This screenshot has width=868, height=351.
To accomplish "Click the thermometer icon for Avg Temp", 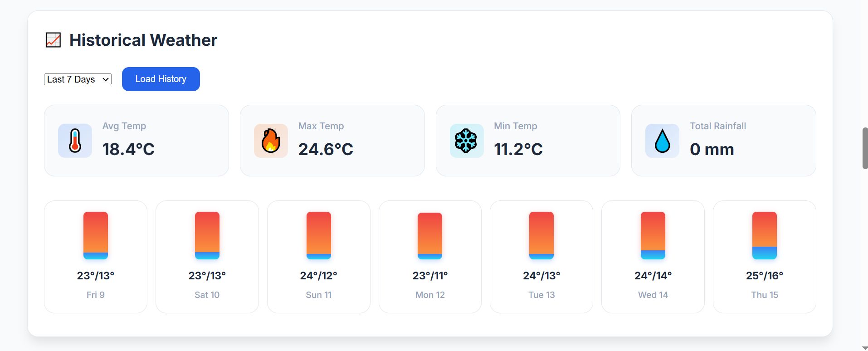I will 75,141.
